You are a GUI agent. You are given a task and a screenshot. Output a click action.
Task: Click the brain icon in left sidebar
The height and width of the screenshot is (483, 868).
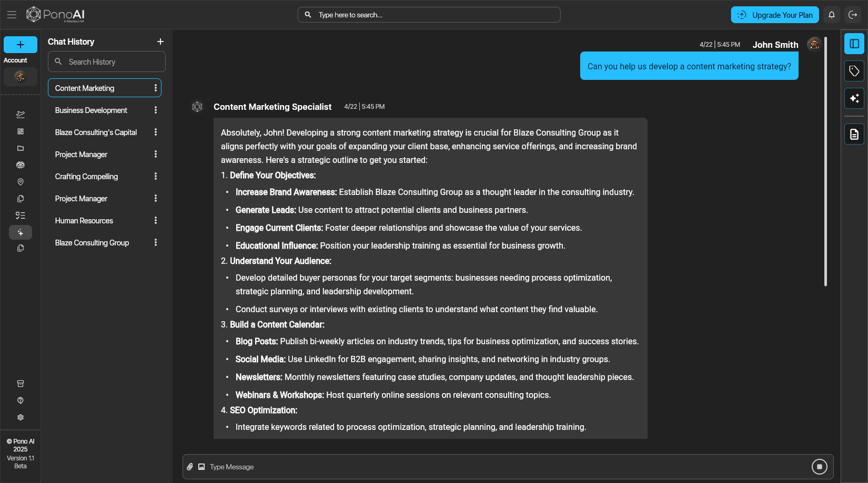coord(21,165)
